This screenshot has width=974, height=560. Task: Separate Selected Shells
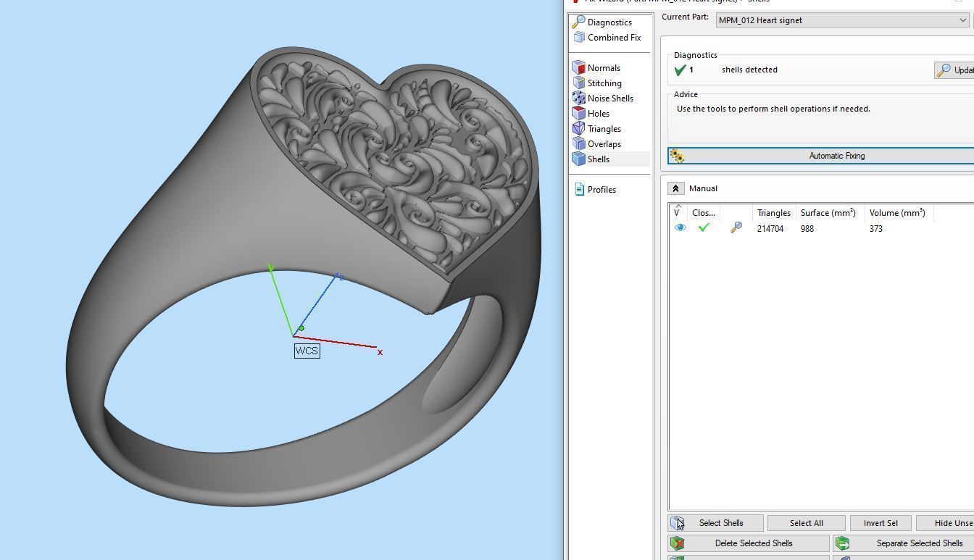click(x=903, y=543)
